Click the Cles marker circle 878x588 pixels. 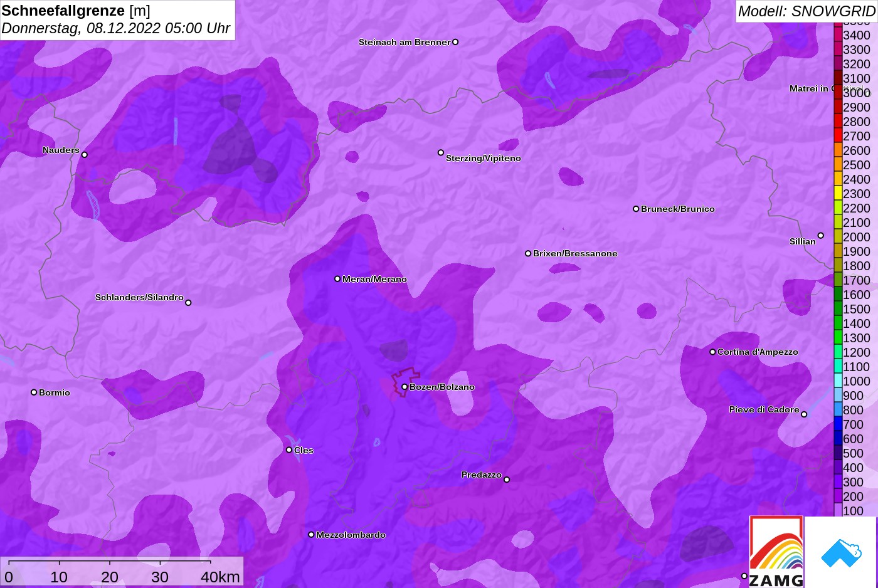[x=289, y=449]
